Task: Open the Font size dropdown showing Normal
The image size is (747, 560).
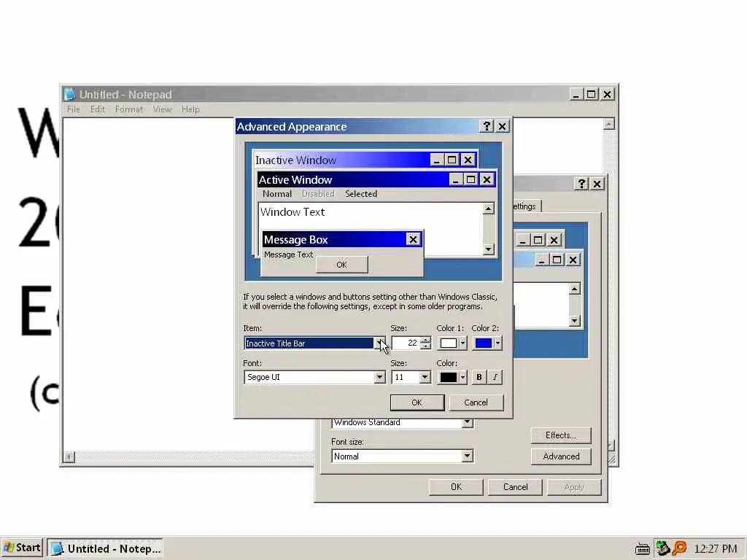Action: [x=468, y=456]
